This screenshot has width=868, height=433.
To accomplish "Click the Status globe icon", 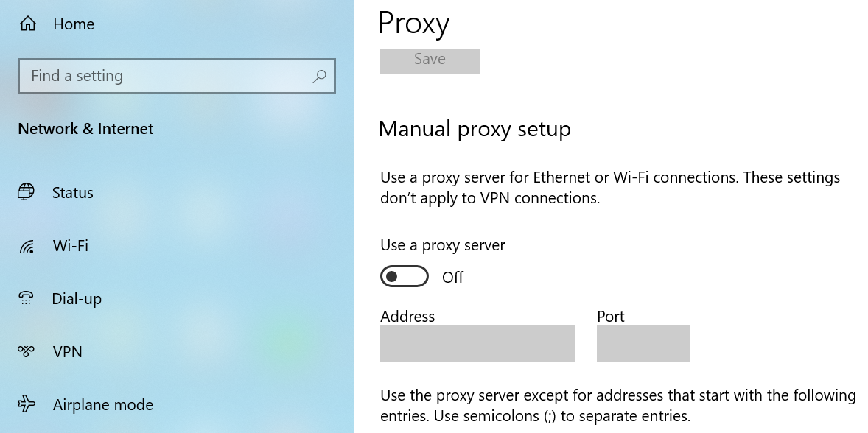I will [27, 192].
